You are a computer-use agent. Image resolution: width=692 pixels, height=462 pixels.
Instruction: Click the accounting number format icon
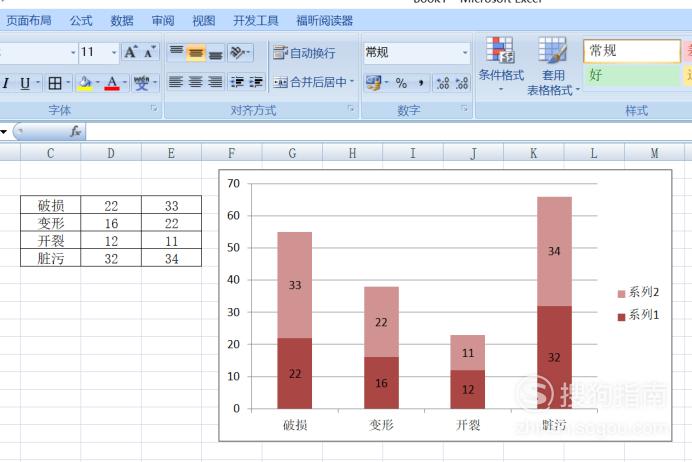click(373, 83)
